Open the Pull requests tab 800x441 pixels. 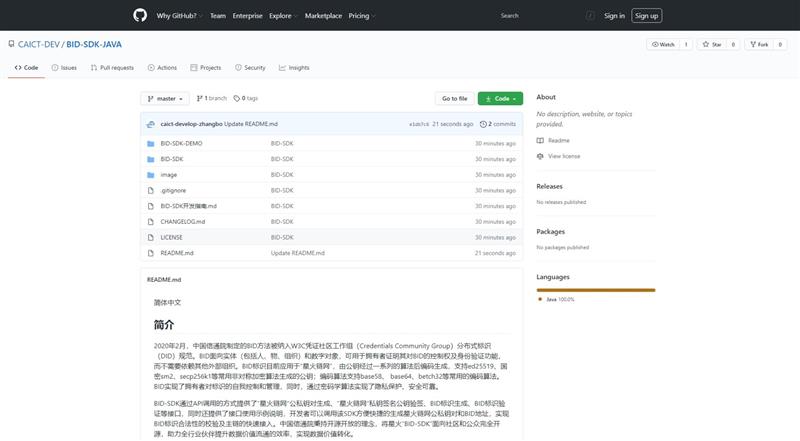tap(111, 67)
